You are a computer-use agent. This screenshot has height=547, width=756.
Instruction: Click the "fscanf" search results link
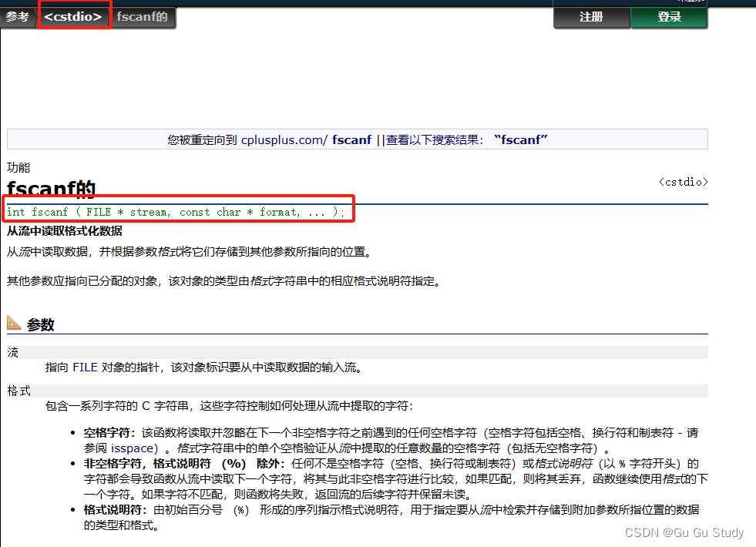pos(521,139)
